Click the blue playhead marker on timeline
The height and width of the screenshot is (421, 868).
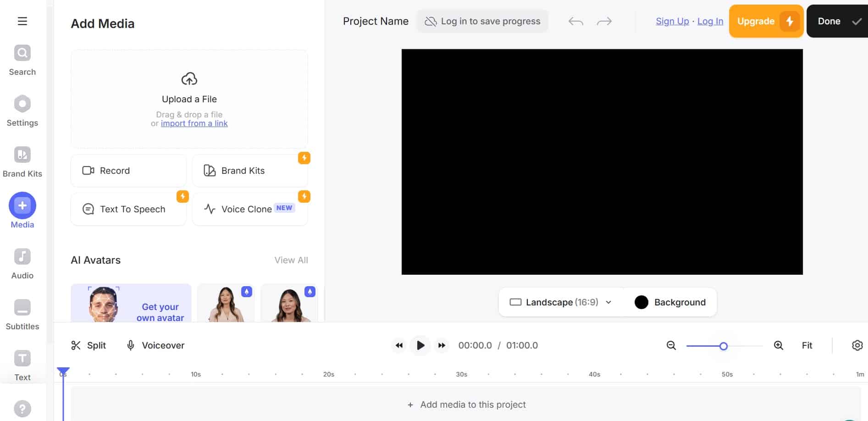click(x=63, y=371)
